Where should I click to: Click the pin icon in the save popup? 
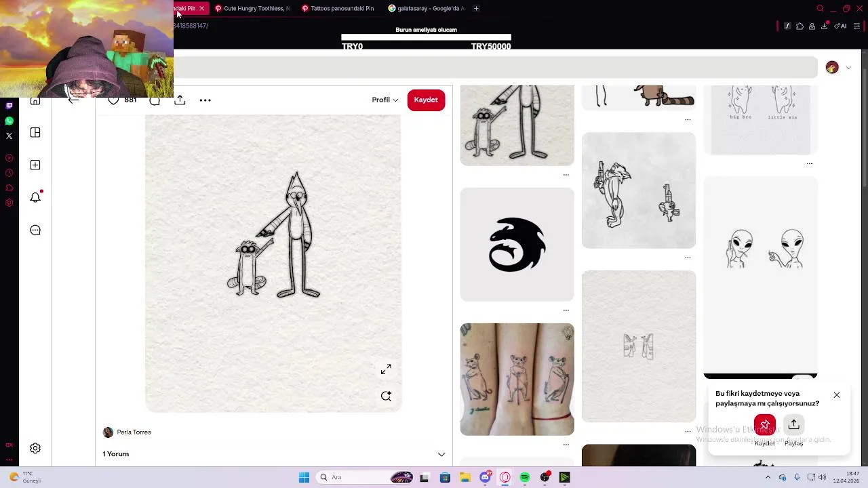765,425
